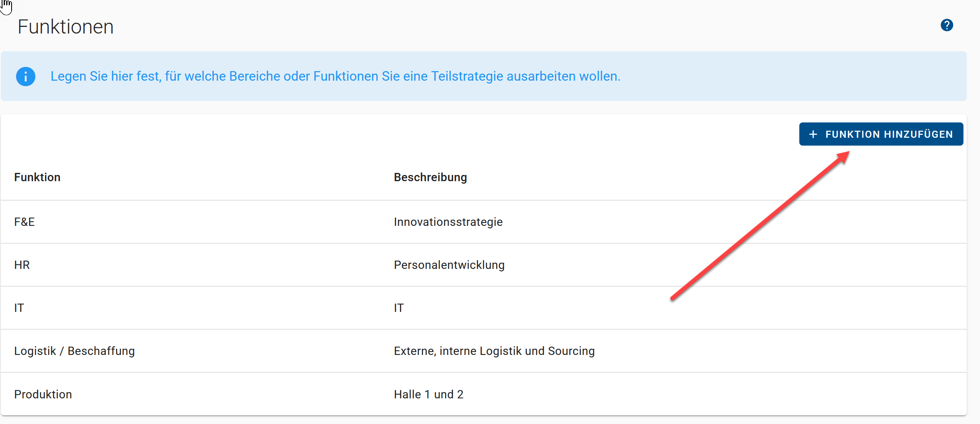The image size is (980, 424).
Task: Click the blue info icon in banner
Action: pos(26,77)
